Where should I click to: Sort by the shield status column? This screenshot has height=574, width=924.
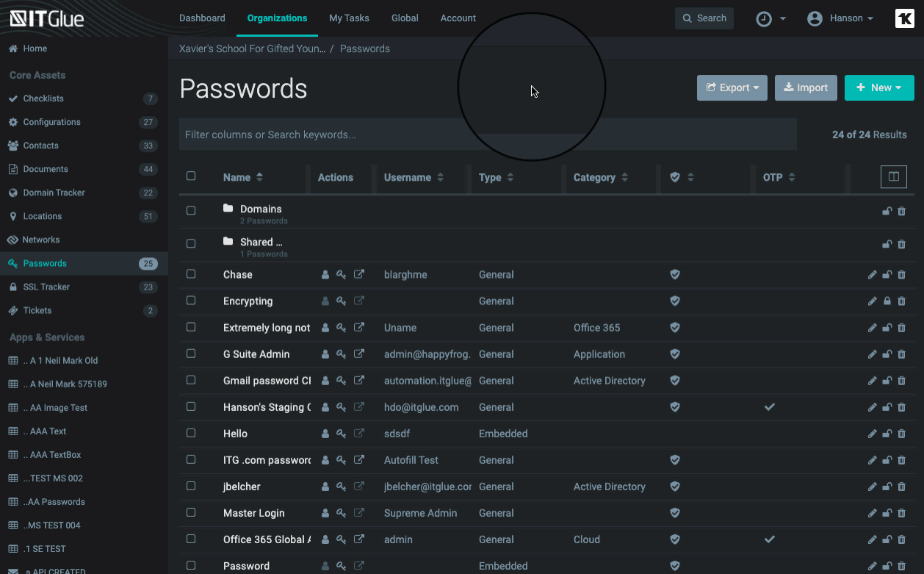[x=682, y=177]
